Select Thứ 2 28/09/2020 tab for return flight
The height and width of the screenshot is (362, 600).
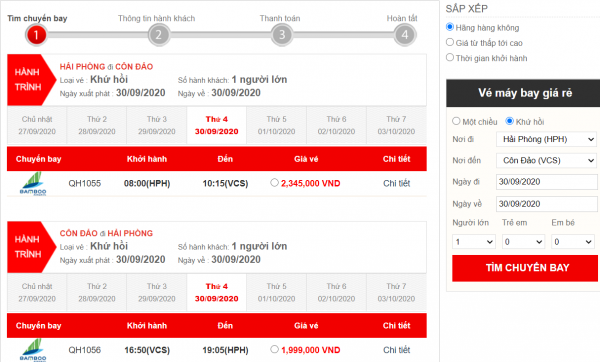point(97,292)
